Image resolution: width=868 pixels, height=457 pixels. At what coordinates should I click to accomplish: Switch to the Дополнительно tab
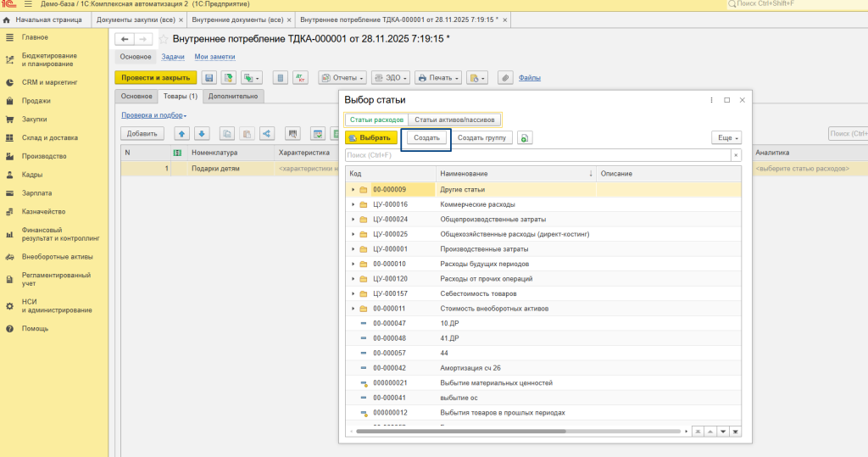click(x=232, y=97)
